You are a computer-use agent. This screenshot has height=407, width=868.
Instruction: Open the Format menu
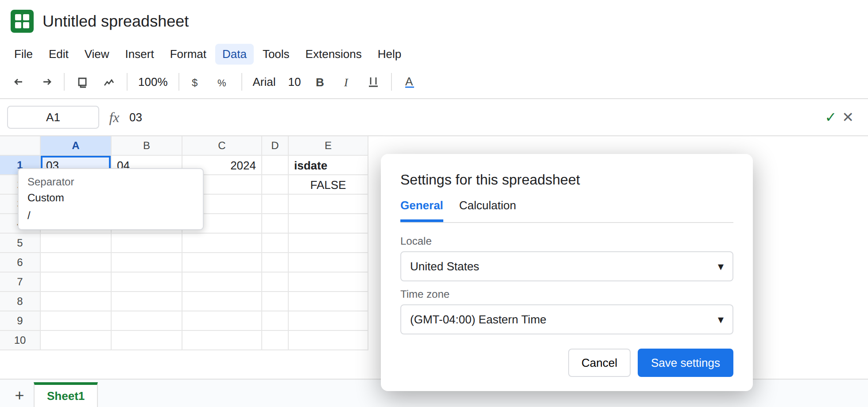(188, 54)
